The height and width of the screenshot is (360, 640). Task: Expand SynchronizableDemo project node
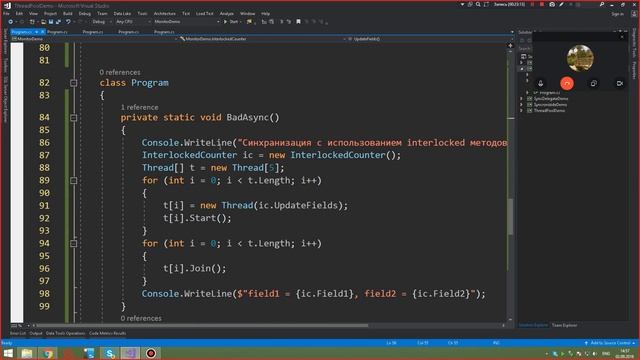pos(521,104)
